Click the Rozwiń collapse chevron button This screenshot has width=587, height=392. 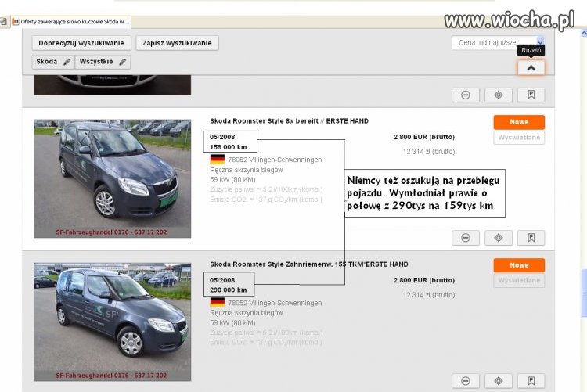tap(531, 68)
